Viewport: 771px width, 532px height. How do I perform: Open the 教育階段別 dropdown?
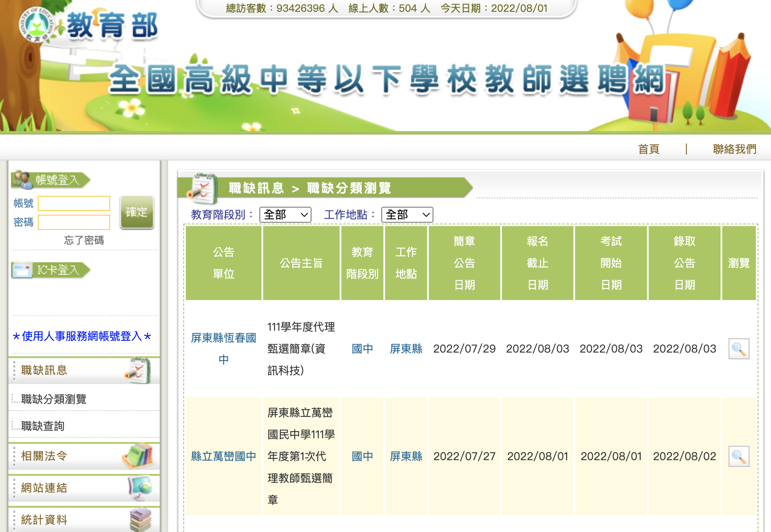tap(285, 215)
